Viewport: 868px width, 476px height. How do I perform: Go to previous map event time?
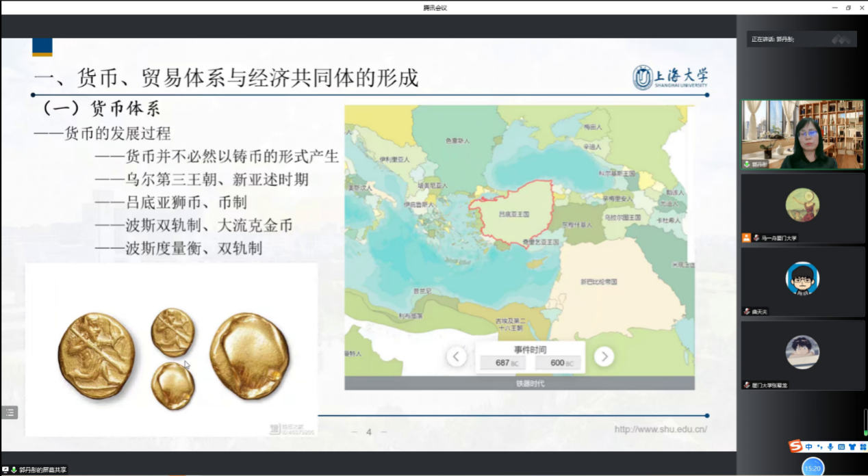point(457,356)
